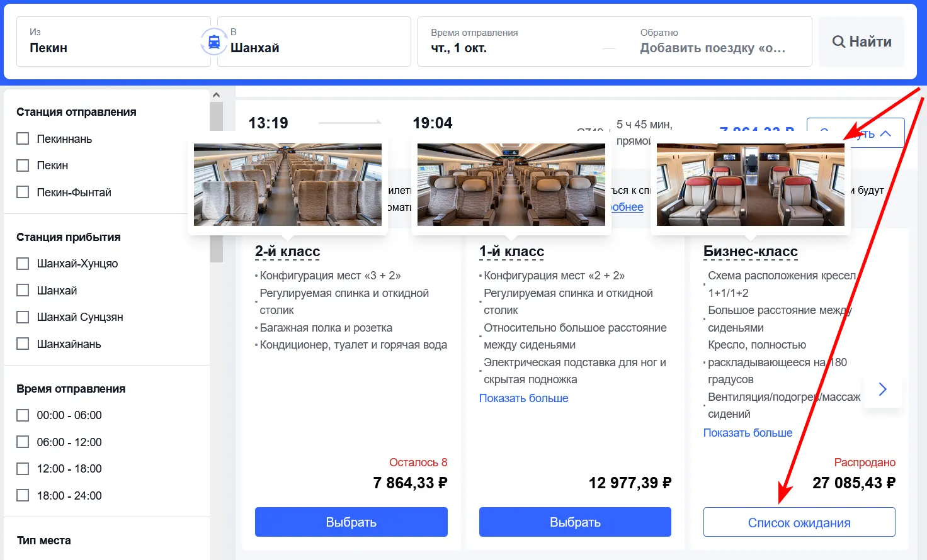Click the 5 ч 45 мин duration text
Screen dimensions: 927x560
tap(644, 125)
